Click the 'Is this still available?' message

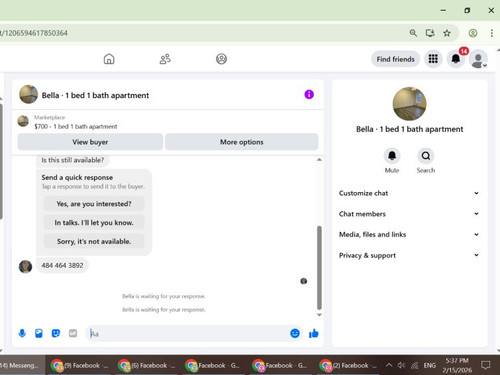point(72,160)
